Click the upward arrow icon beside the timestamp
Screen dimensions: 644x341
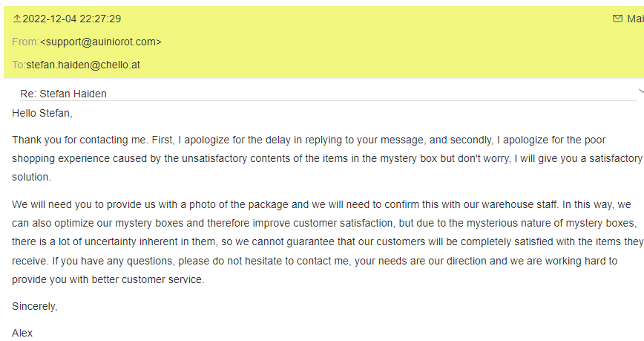[17, 19]
